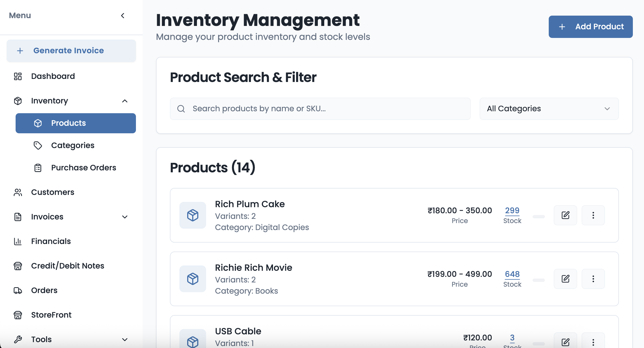This screenshot has height=348, width=644.
Task: Open the All Categories dropdown
Action: [549, 109]
